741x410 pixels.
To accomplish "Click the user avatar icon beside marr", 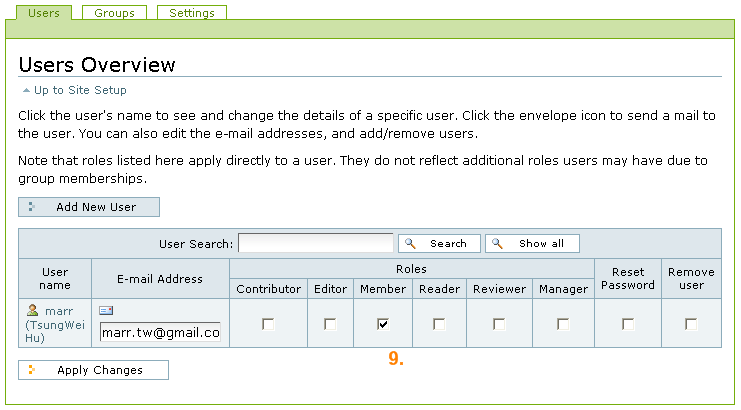I will 33,310.
